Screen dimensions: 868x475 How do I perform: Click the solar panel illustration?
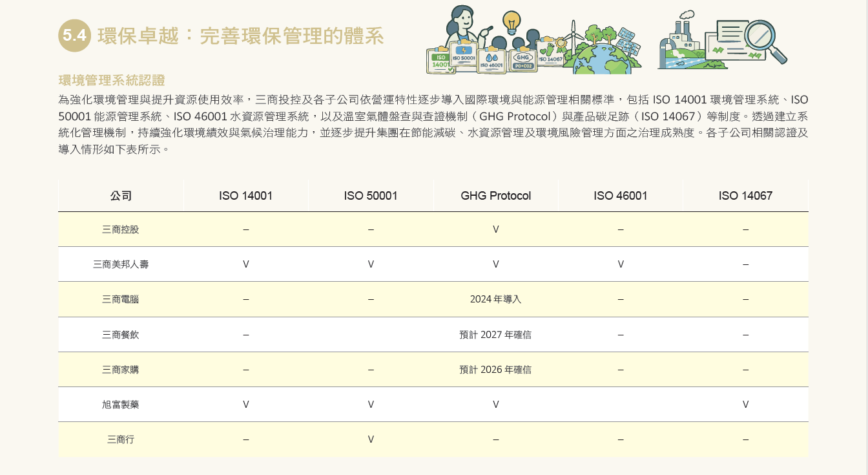point(627,41)
